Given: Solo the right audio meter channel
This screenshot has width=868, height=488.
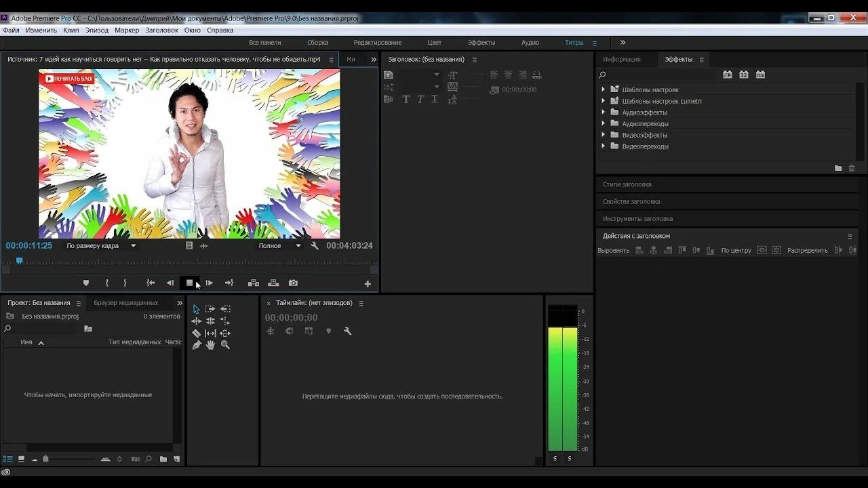Looking at the screenshot, I should pos(570,459).
